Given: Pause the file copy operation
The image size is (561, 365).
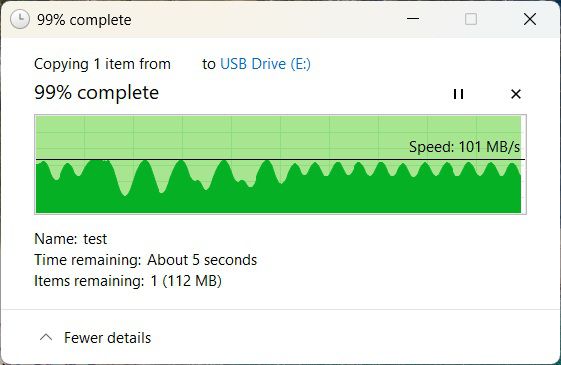Looking at the screenshot, I should point(458,94).
